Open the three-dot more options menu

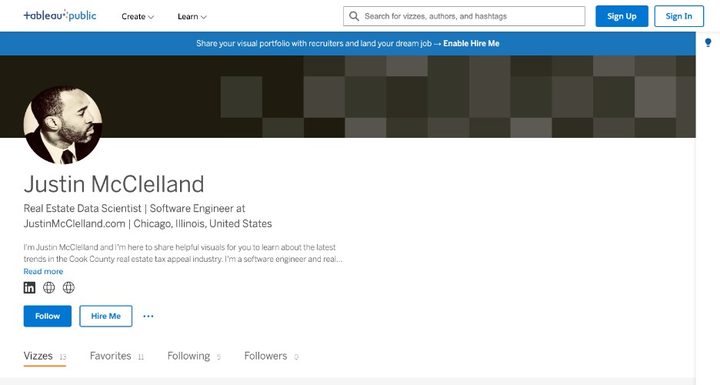click(x=148, y=316)
